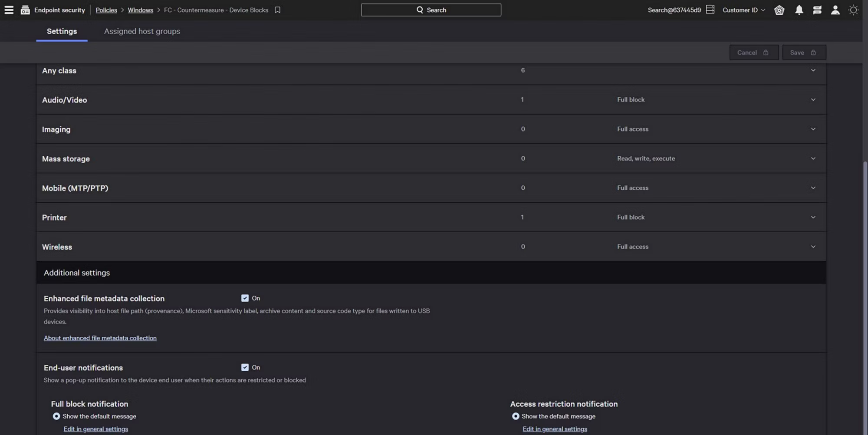Uncheck Enhanced file metadata collection checkbox
Image resolution: width=868 pixels, height=435 pixels.
click(x=245, y=298)
